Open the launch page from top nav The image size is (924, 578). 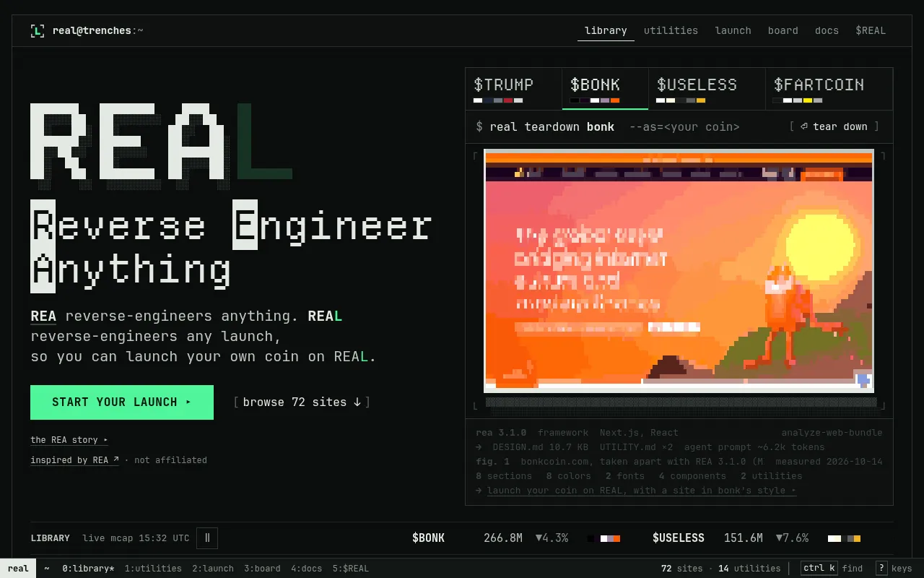(x=733, y=31)
